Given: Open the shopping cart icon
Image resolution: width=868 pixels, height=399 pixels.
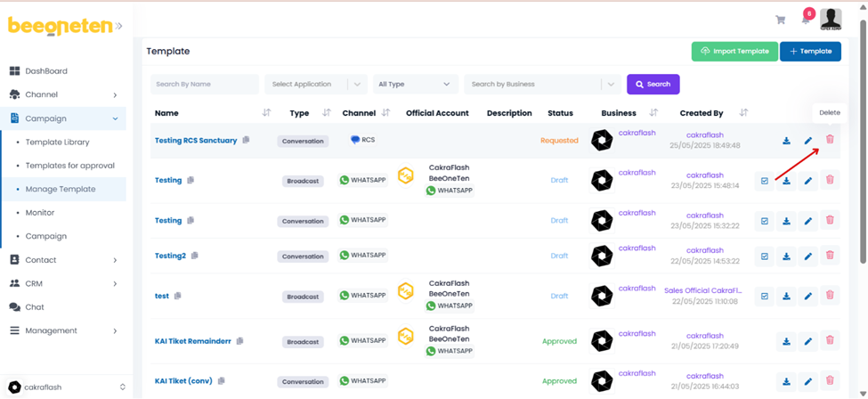Looking at the screenshot, I should click(x=781, y=20).
